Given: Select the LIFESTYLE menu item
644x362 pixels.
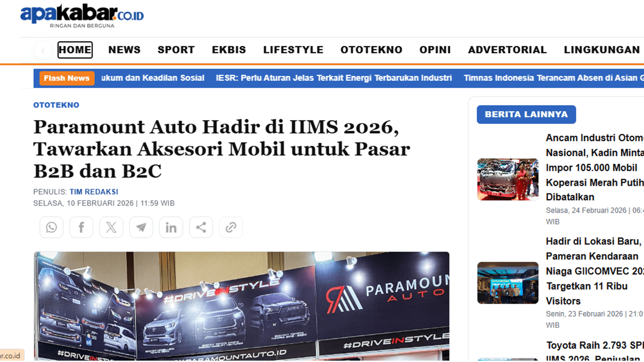Looking at the screenshot, I should point(293,50).
